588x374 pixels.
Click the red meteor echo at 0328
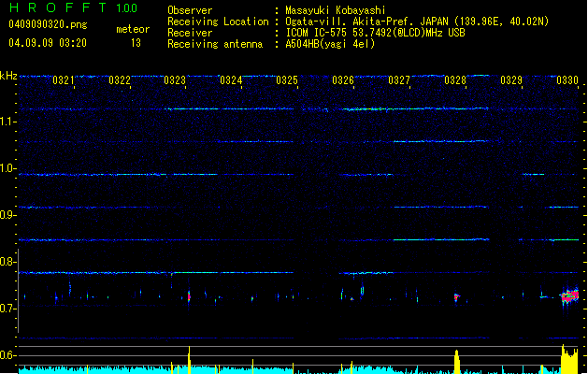pos(457,297)
